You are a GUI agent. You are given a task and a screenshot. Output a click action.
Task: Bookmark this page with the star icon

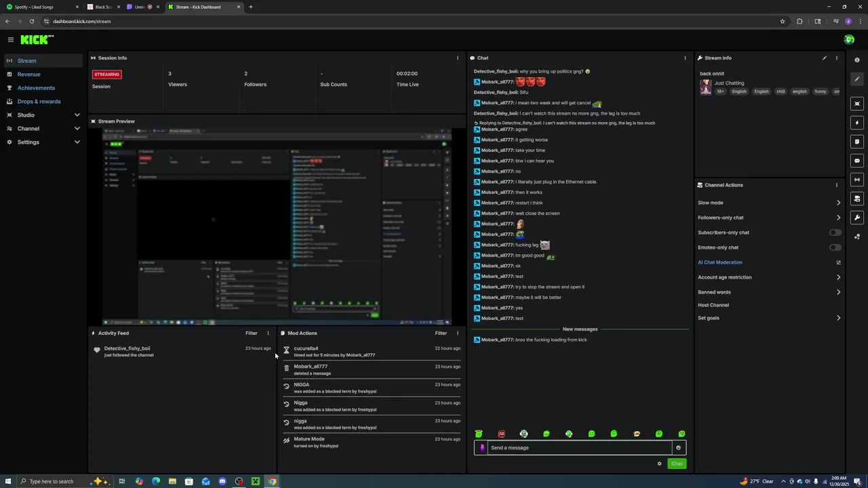click(783, 21)
